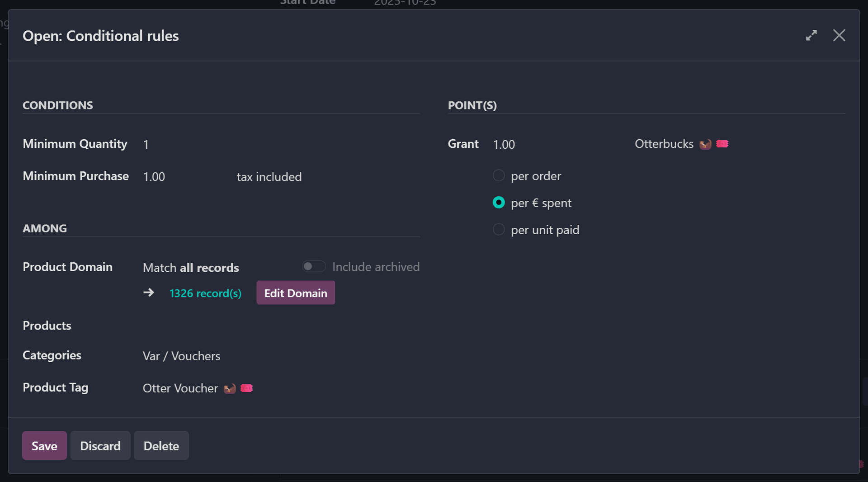The width and height of the screenshot is (868, 482).
Task: Close the Conditional rules dialog
Action: 839,35
